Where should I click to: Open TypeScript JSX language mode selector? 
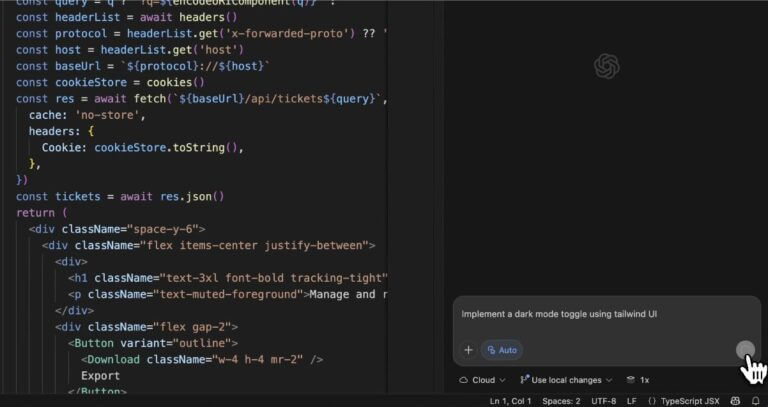pyautogui.click(x=690, y=401)
